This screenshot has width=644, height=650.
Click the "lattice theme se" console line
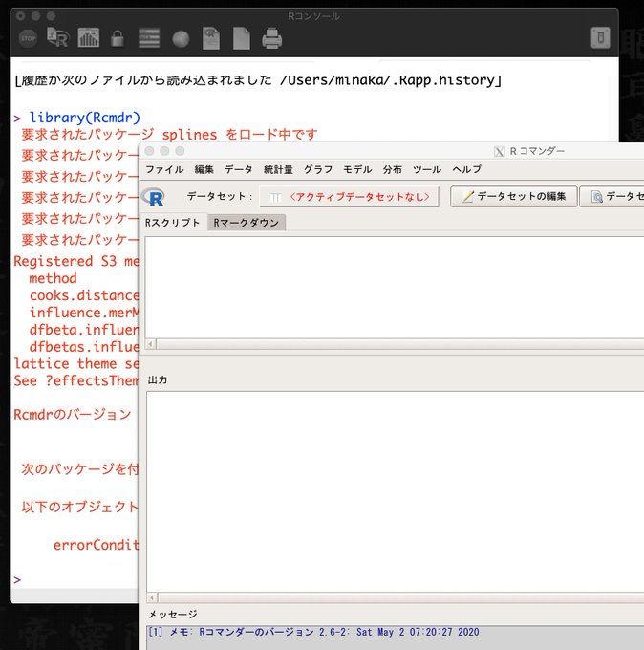tap(76, 363)
